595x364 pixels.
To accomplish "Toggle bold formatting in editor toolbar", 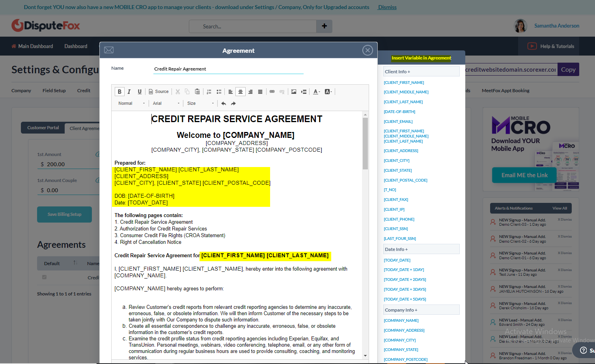I will tap(119, 92).
